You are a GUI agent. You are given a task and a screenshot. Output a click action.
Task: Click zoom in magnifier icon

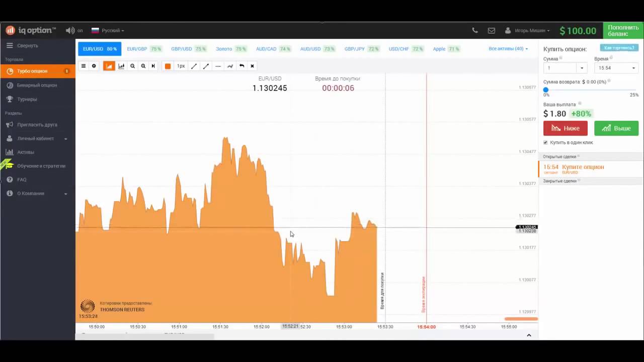143,66
